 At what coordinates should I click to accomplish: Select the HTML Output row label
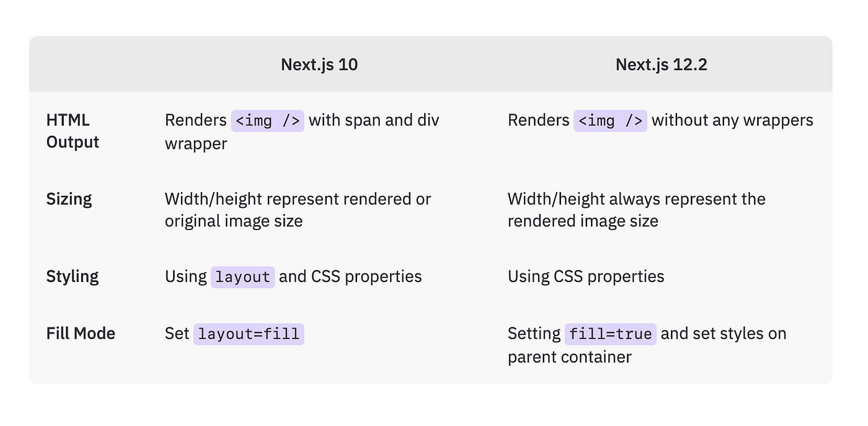(73, 131)
